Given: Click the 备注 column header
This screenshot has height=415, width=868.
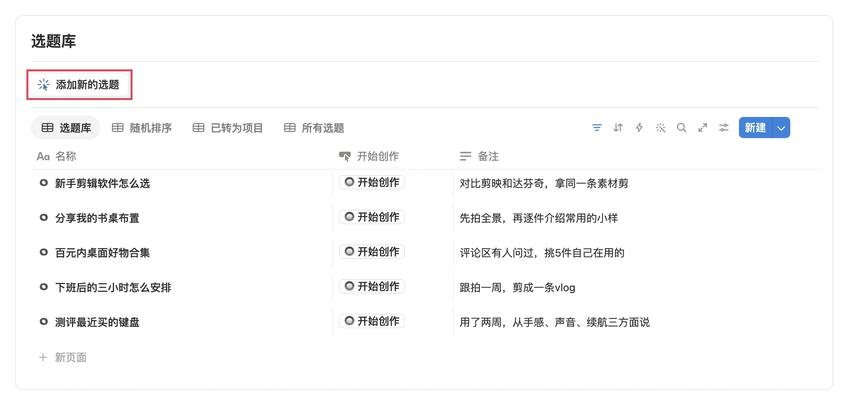Looking at the screenshot, I should click(479, 156).
